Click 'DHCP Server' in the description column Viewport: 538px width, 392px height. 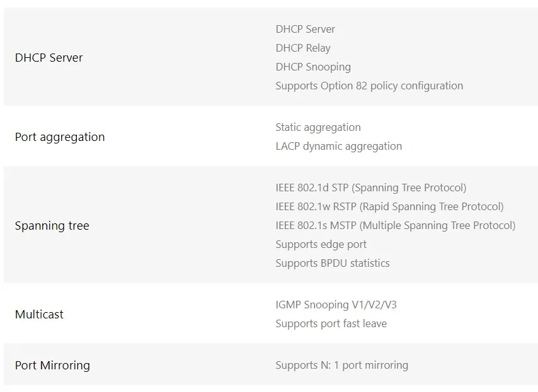pos(305,29)
